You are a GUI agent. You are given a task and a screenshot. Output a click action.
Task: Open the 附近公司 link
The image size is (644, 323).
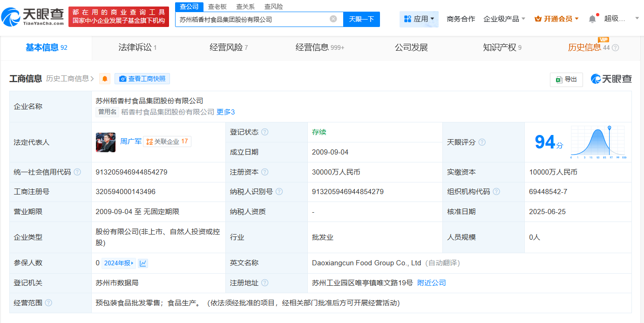point(431,283)
